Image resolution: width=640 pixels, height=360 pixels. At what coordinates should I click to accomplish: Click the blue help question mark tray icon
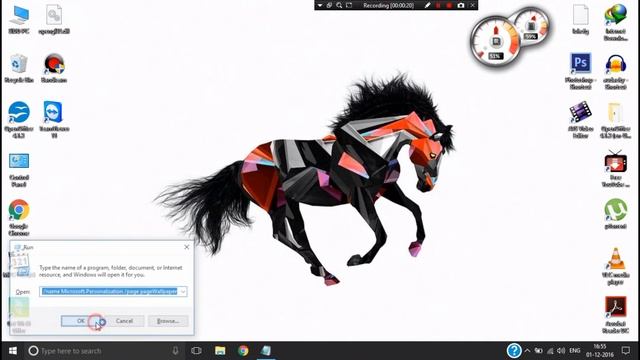(514, 351)
